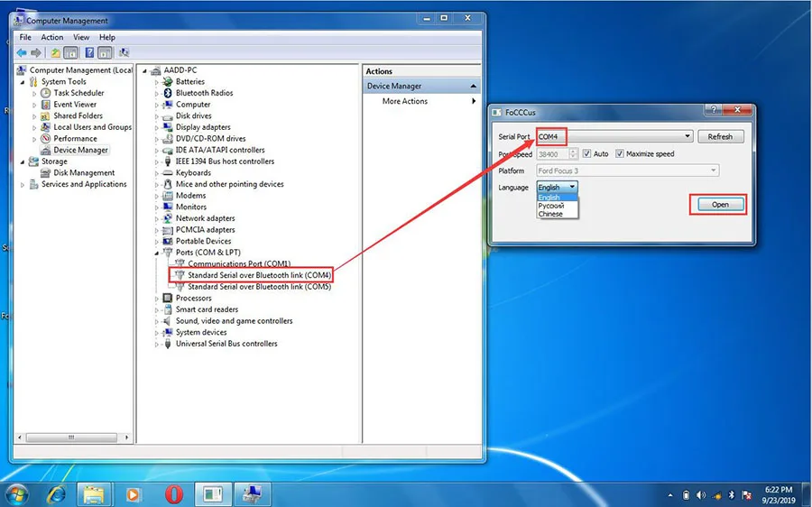
Task: Select the Task Scheduler icon in tree
Action: (x=46, y=93)
